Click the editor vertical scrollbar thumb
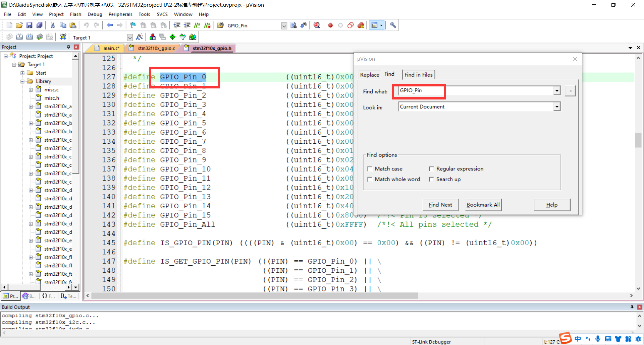The height and width of the screenshot is (345, 644). pyautogui.click(x=638, y=140)
